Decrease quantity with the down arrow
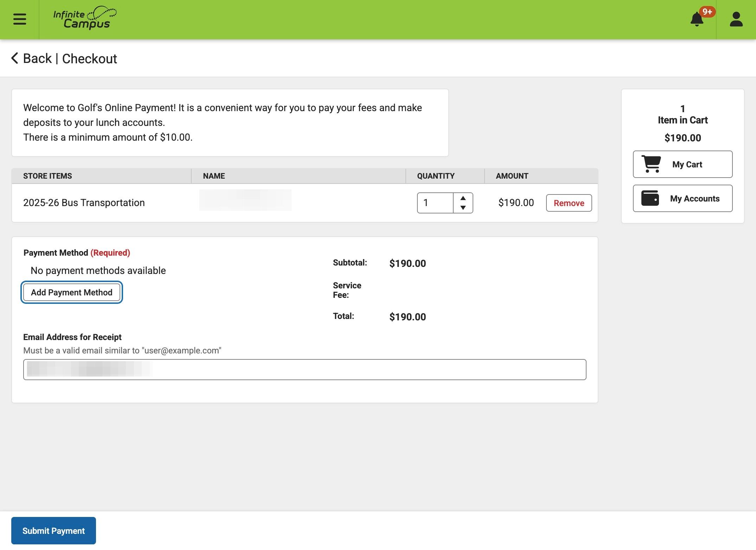 463,208
